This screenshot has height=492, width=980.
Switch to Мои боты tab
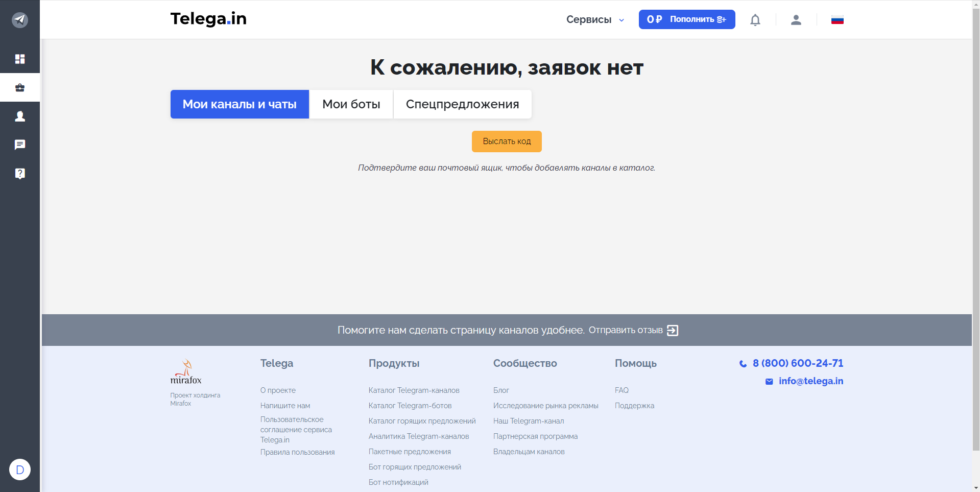point(351,104)
